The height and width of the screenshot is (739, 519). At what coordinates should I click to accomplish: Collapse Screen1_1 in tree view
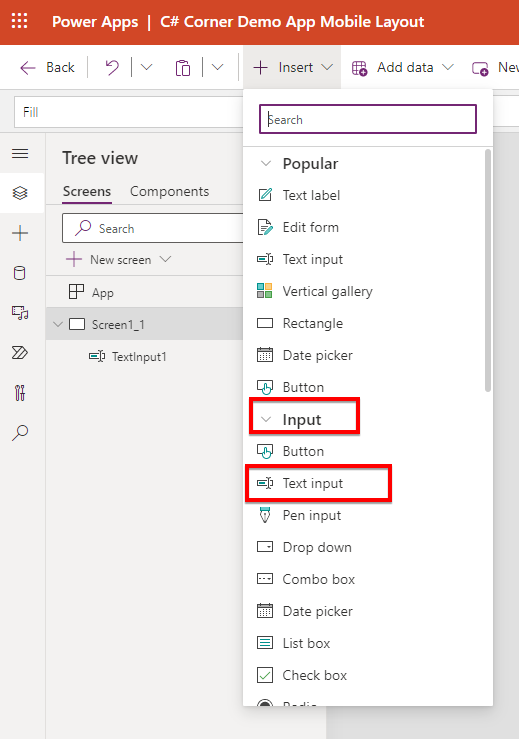(58, 324)
